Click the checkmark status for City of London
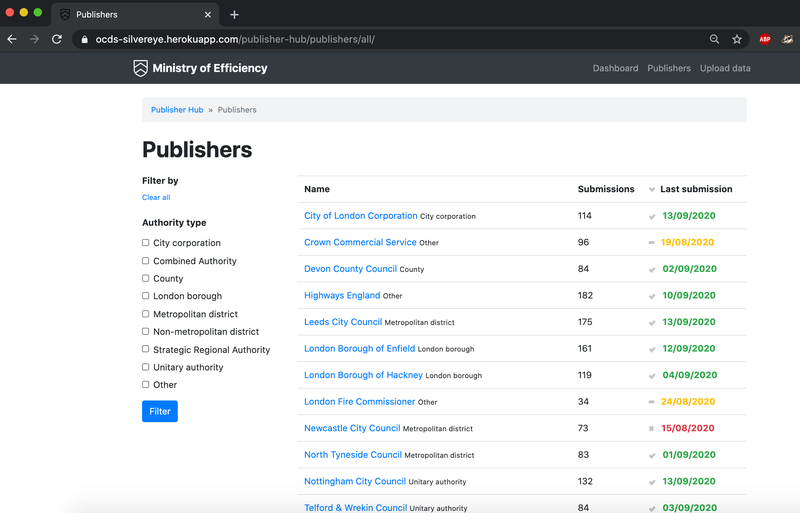This screenshot has height=513, width=800. (x=652, y=216)
